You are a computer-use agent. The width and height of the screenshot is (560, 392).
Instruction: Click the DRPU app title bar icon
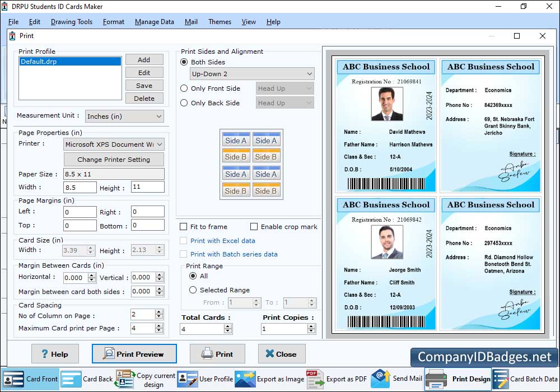pos(4,6)
